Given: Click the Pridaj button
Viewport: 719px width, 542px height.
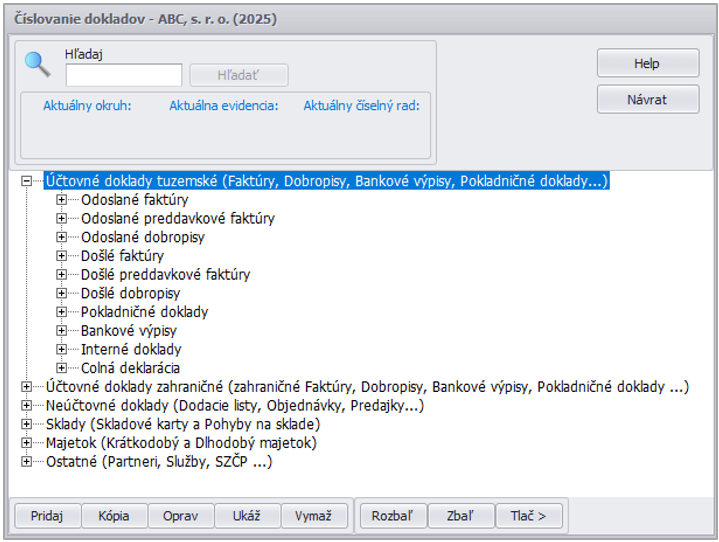Looking at the screenshot, I should pos(47,516).
